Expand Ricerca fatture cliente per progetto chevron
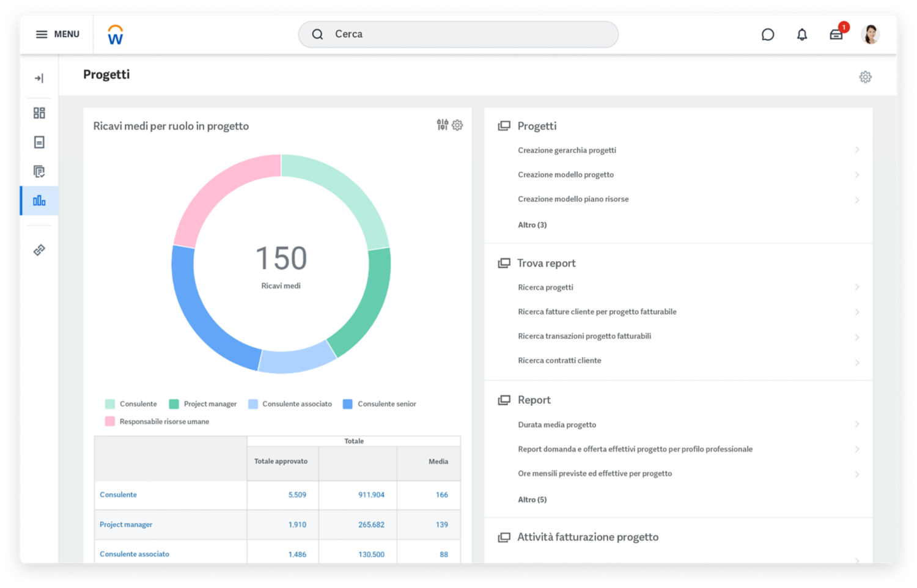Image resolution: width=917 pixels, height=588 pixels. coord(857,312)
